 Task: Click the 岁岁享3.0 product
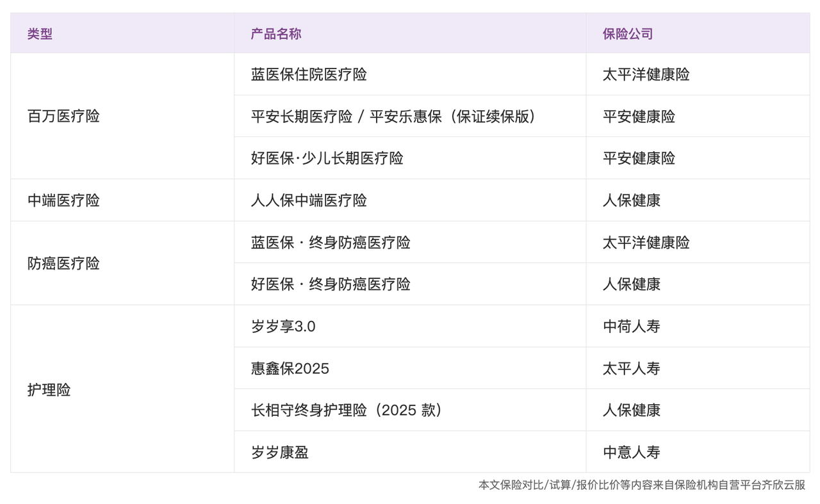click(x=283, y=327)
